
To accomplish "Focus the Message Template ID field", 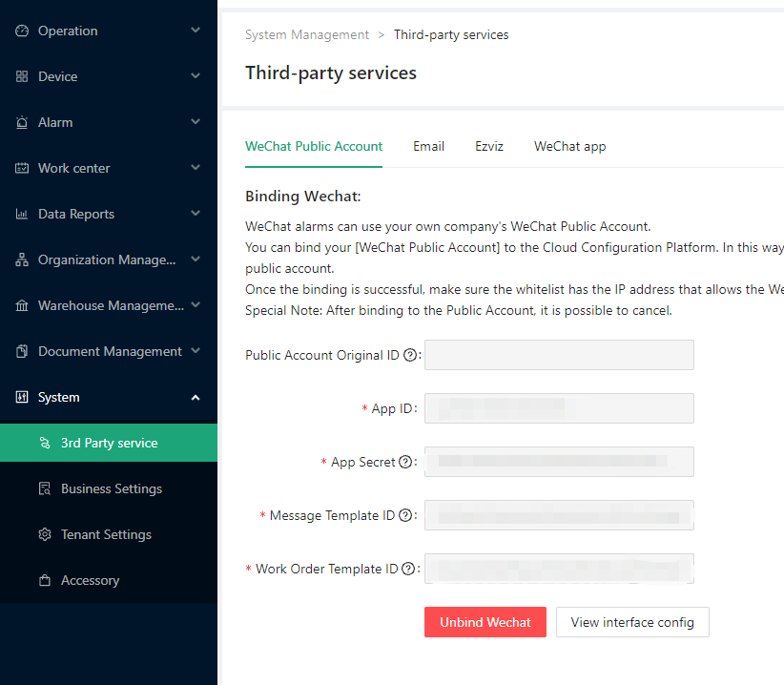I will coord(559,515).
